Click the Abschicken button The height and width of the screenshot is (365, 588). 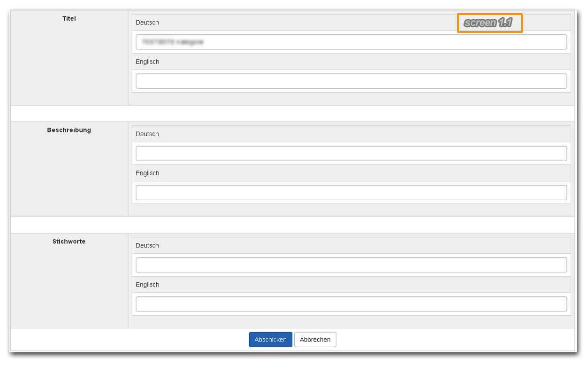[x=270, y=339]
